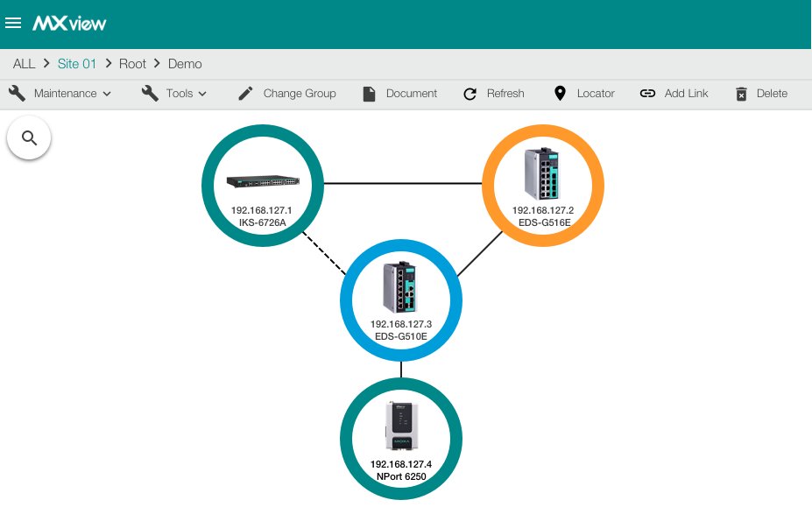Expand the Maintenance dropdown arrow

pos(107,94)
